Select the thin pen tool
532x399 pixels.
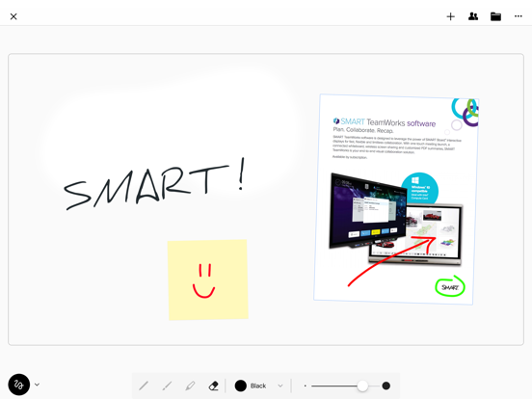144,386
